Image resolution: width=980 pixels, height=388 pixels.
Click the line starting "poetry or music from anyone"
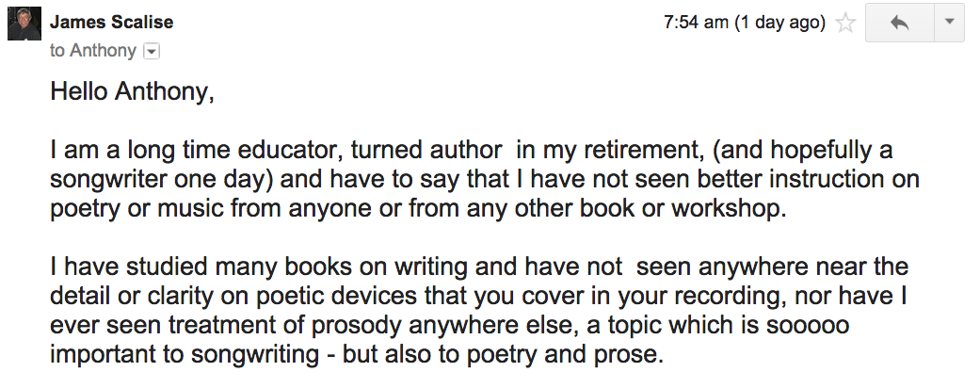[x=417, y=207]
